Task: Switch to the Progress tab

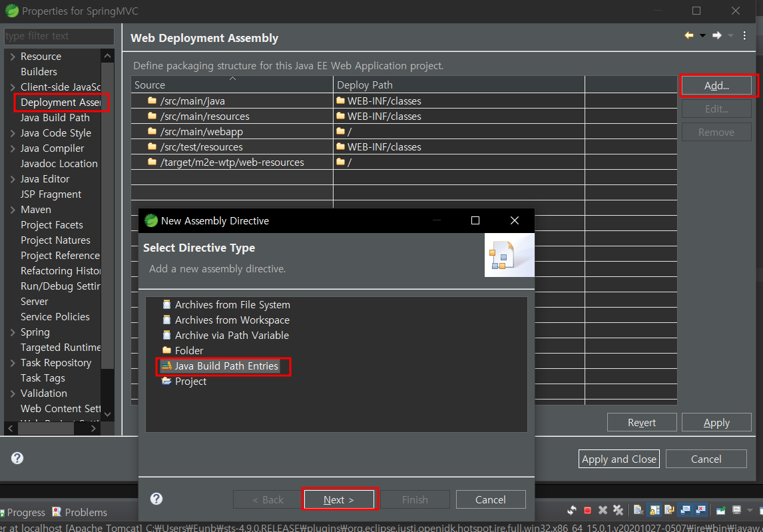Action: (23, 512)
